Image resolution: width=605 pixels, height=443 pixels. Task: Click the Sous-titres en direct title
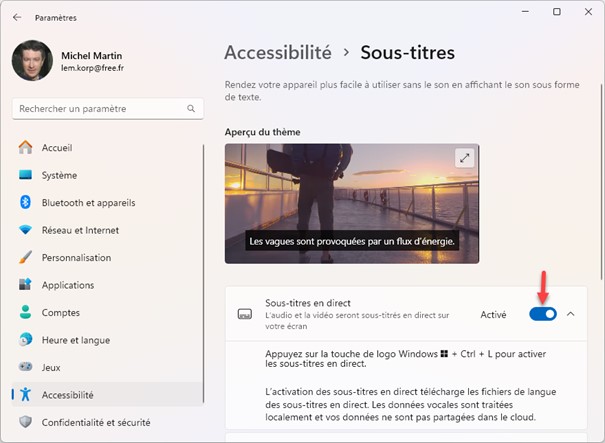tap(308, 303)
